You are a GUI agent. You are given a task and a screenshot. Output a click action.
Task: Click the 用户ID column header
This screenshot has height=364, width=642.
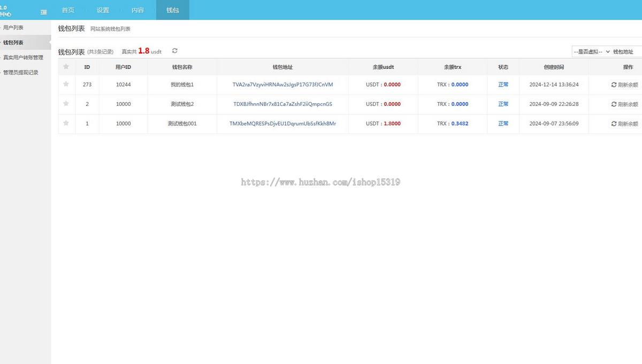[123, 67]
